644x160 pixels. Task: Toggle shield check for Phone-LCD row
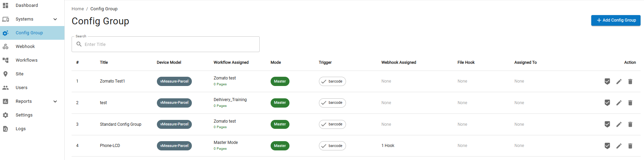[607, 146]
